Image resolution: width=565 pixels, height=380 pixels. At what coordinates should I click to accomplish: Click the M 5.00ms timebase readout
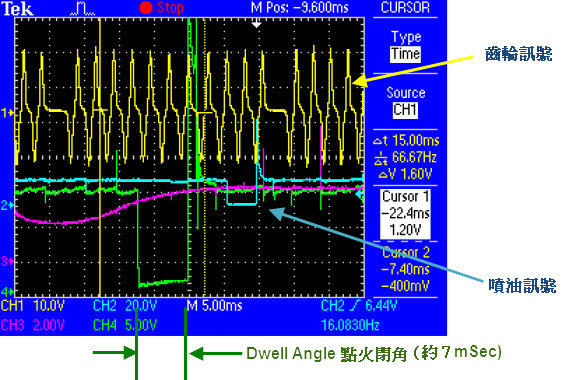click(x=214, y=306)
